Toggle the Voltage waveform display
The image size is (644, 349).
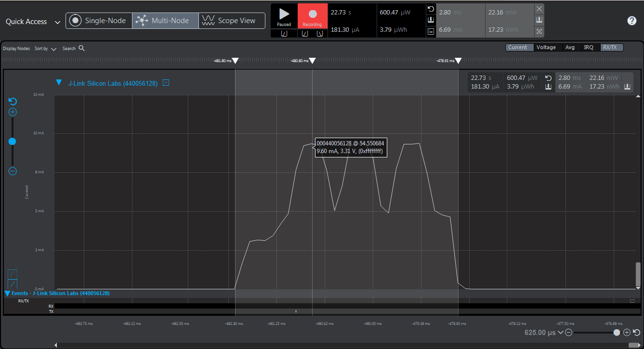pos(546,47)
